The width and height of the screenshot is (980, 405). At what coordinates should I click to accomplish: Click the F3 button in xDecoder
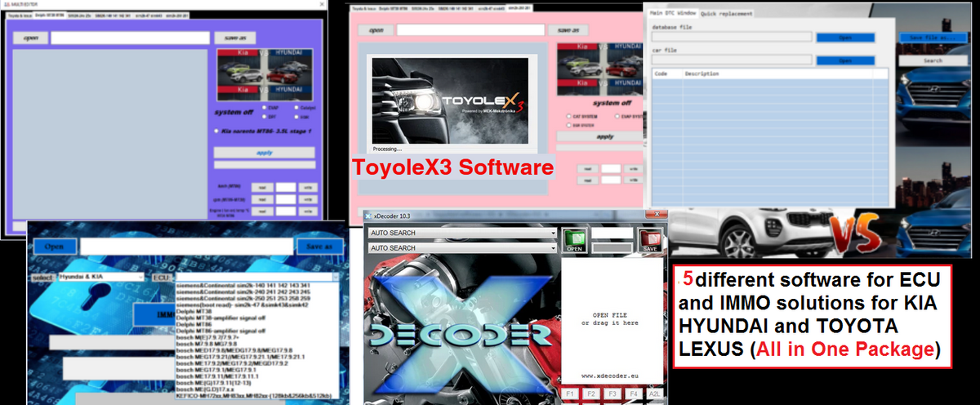pyautogui.click(x=612, y=395)
